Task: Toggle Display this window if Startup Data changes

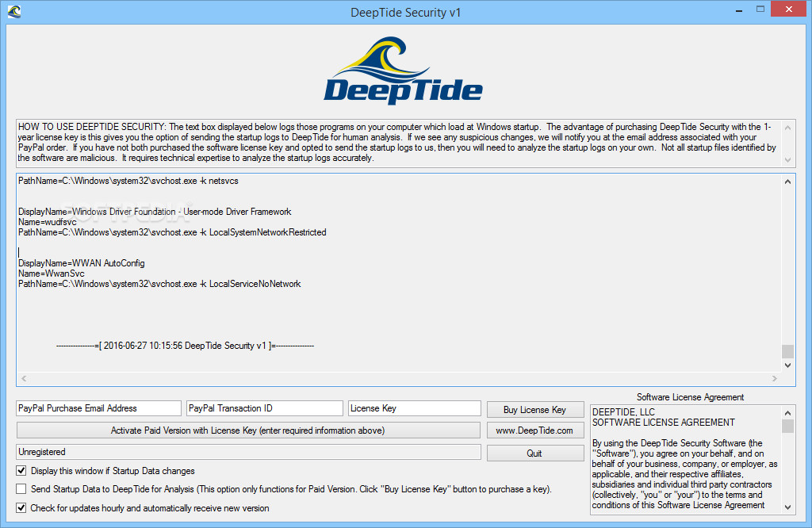Action: click(x=21, y=471)
